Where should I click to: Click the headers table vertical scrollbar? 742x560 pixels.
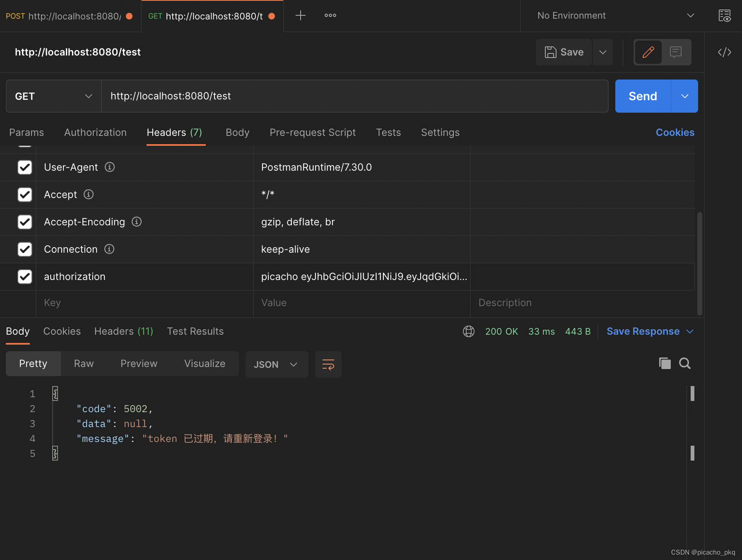pyautogui.click(x=699, y=263)
